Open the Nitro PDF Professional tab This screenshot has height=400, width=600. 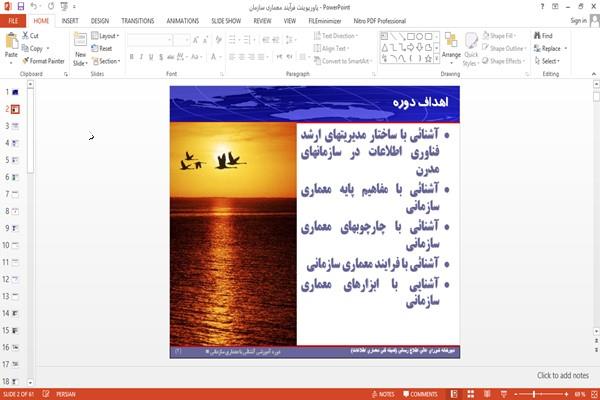coord(380,21)
